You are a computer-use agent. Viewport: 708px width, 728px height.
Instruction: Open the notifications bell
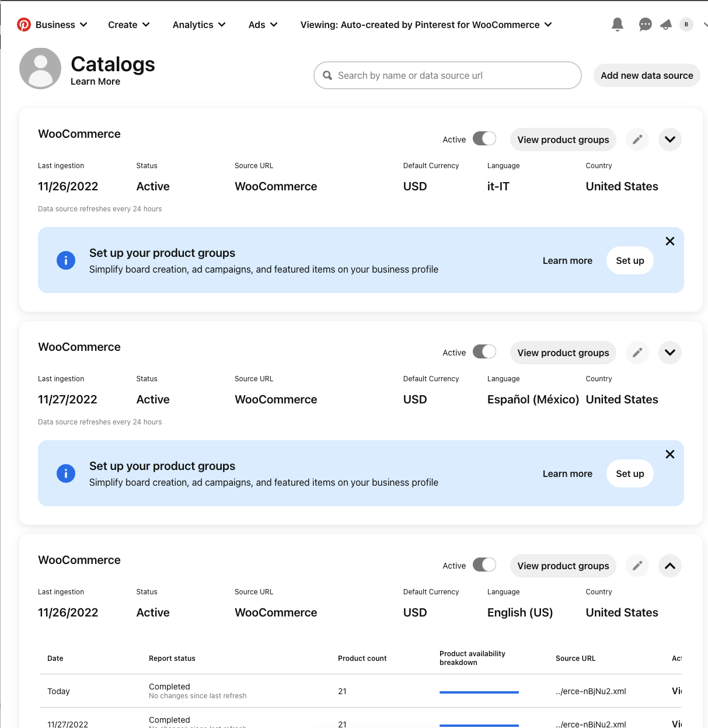617,25
